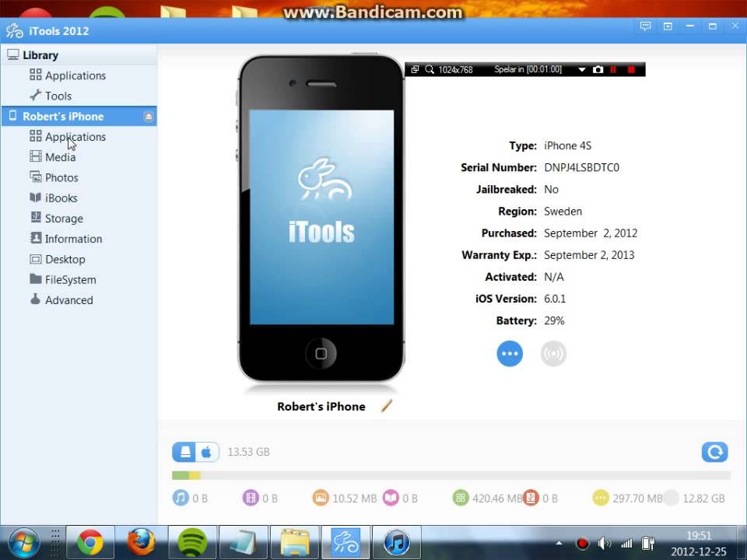Image resolution: width=747 pixels, height=560 pixels.
Task: Click the Bandicam camera screenshot icon
Action: click(598, 69)
